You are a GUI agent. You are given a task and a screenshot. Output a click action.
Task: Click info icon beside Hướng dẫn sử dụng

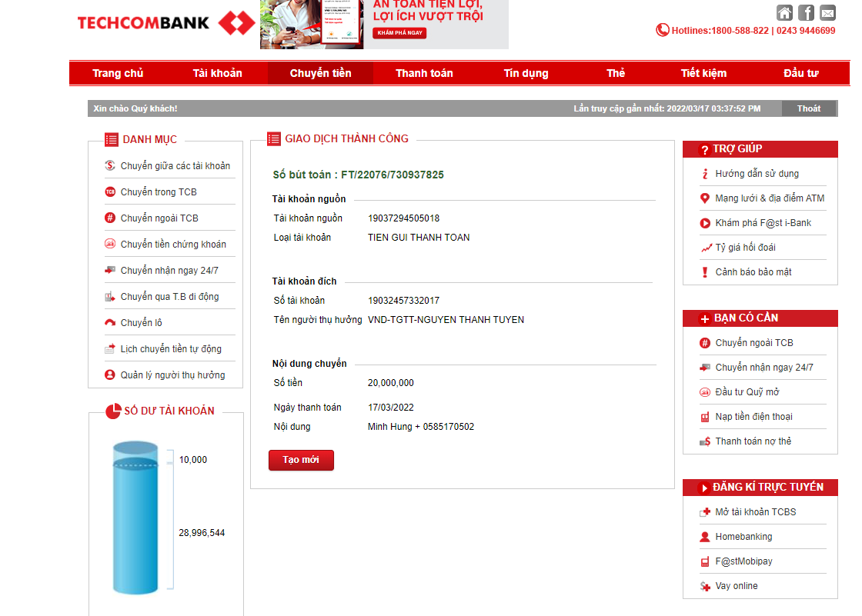pos(705,174)
